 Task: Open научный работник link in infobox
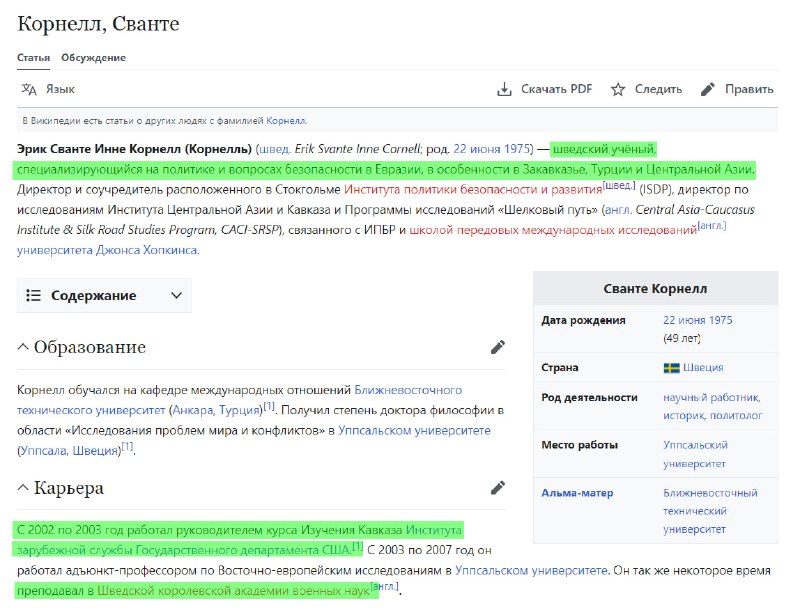point(712,397)
